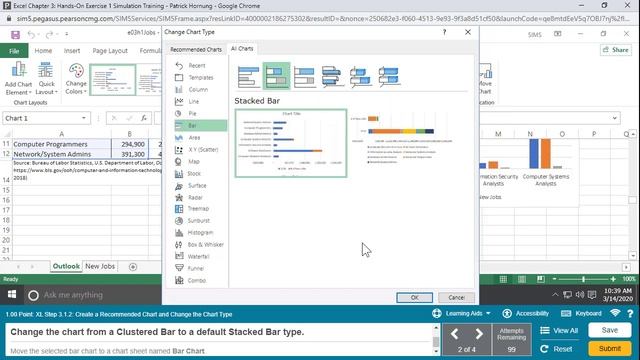Select the Bar chart category

(200, 125)
